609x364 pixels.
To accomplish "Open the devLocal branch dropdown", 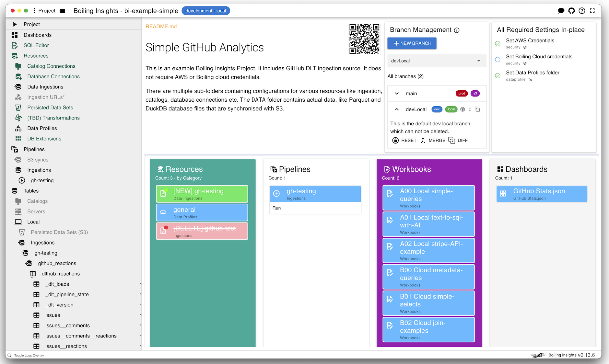I will tap(436, 61).
